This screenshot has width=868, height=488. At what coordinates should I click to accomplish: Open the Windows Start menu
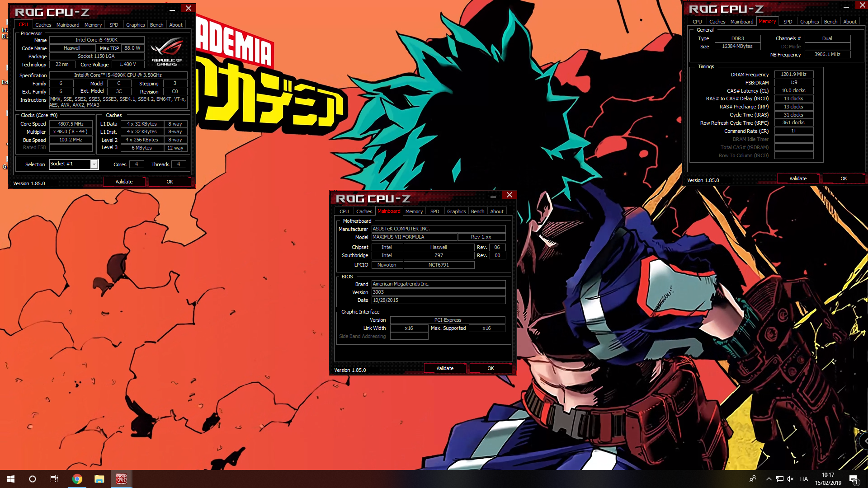pyautogui.click(x=11, y=479)
